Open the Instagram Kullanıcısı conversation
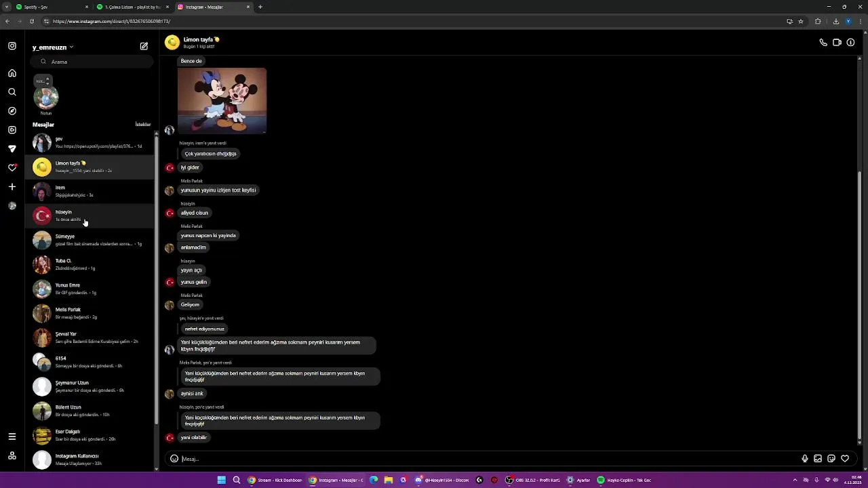The width and height of the screenshot is (868, 488). (91, 460)
